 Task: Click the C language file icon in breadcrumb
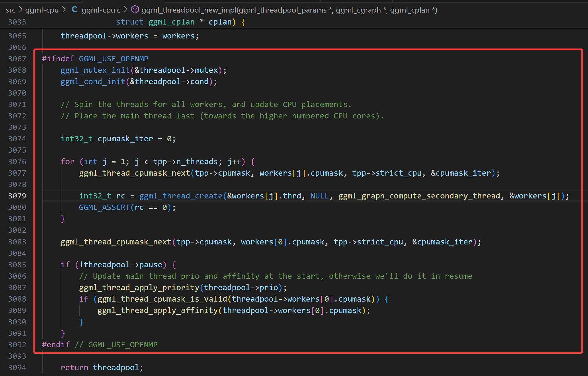[74, 10]
